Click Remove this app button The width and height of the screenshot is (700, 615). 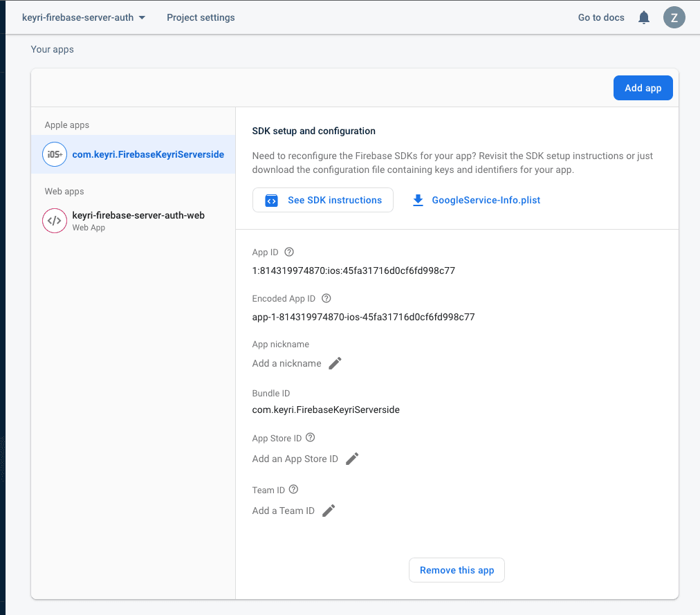(x=457, y=570)
